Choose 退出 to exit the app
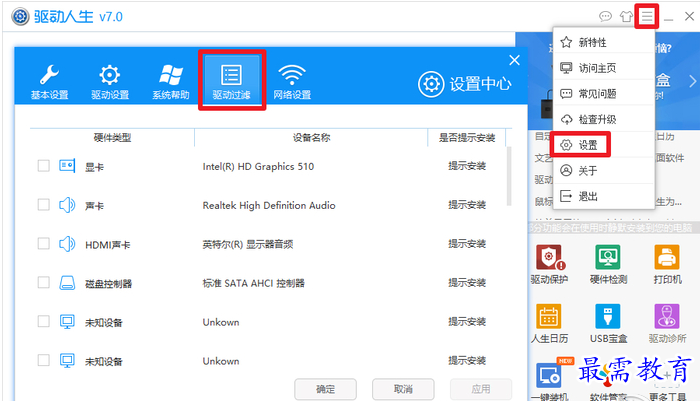Viewport: 700px width, 401px height. pyautogui.click(x=603, y=196)
